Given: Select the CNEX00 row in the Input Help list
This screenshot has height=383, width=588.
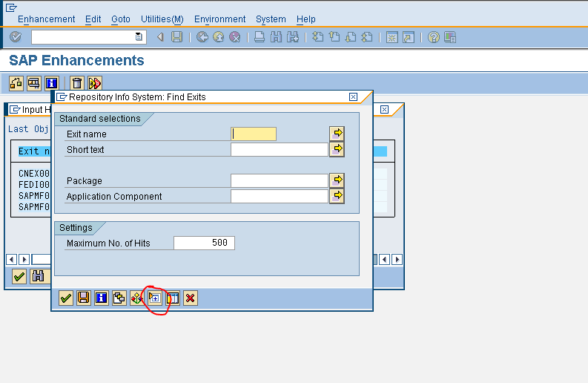Looking at the screenshot, I should (34, 174).
